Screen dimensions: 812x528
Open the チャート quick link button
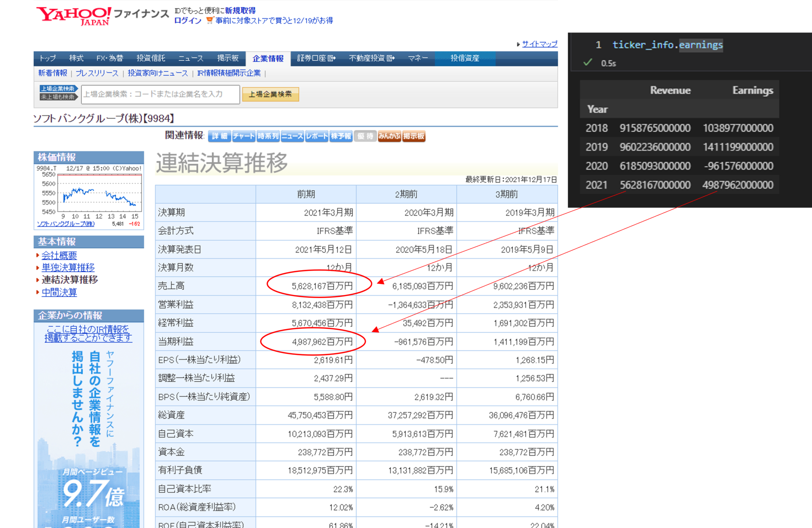coord(243,136)
